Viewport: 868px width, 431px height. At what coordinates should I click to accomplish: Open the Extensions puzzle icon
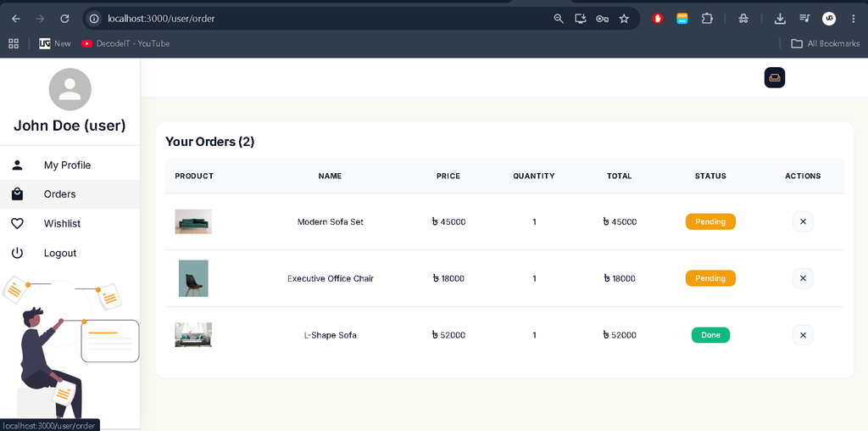coord(707,19)
